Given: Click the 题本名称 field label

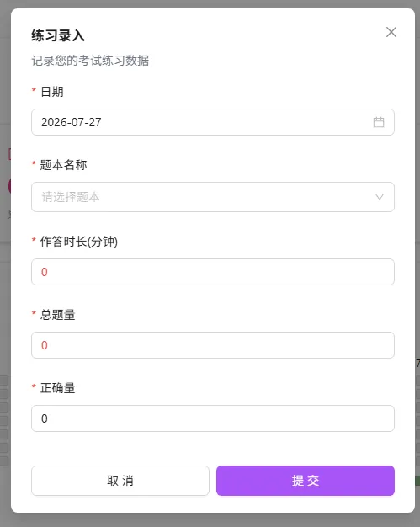Looking at the screenshot, I should (x=63, y=165).
